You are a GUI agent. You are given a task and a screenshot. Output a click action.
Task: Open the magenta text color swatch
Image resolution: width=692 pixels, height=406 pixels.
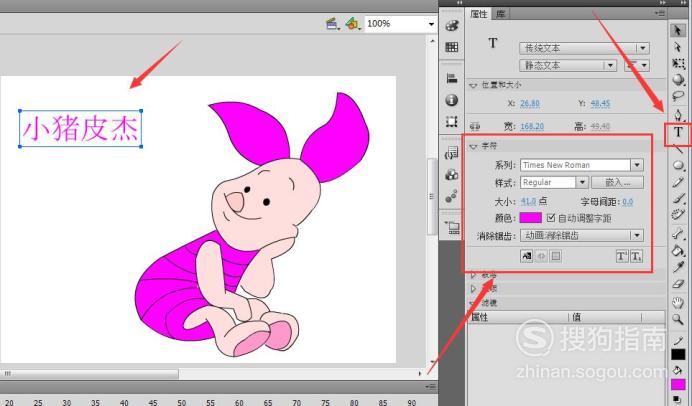530,218
